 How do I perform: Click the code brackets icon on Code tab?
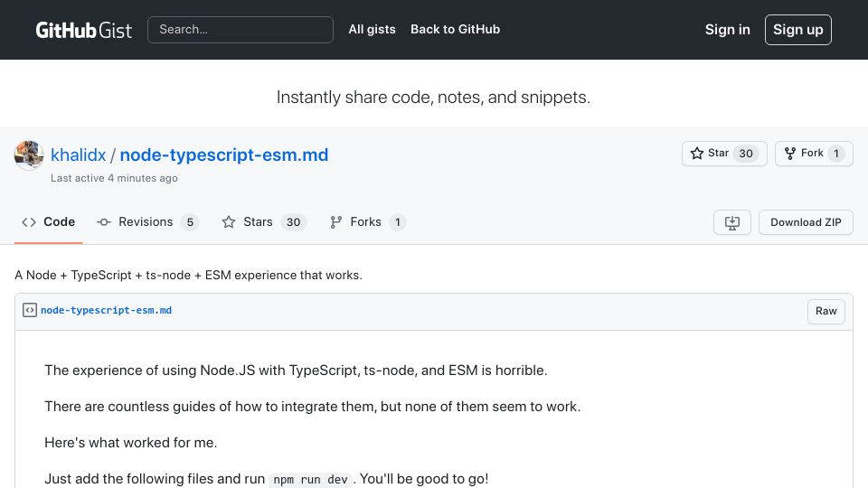29,222
